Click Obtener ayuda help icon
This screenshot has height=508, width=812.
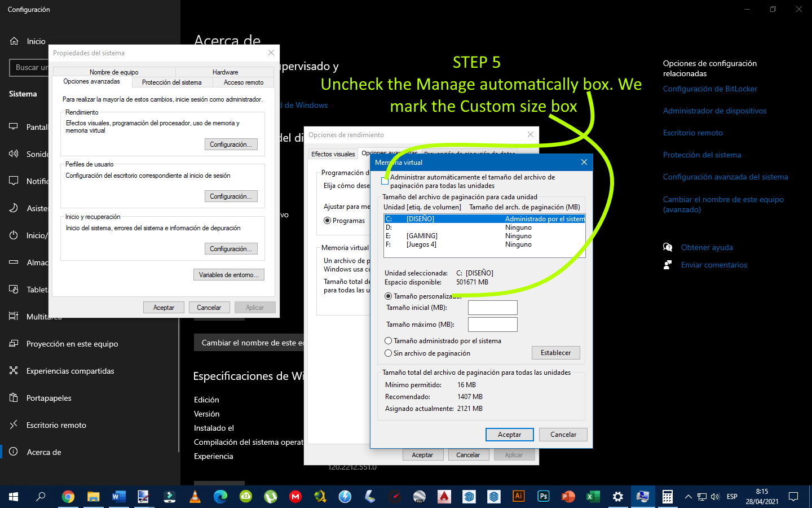point(668,247)
